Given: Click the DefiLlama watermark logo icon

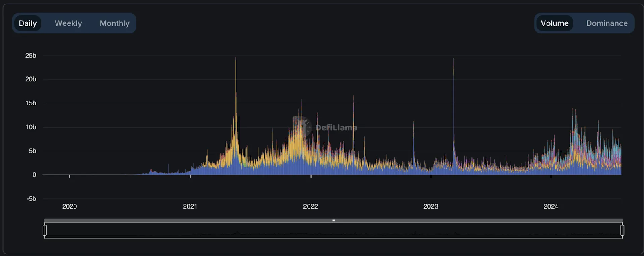Looking at the screenshot, I should tap(301, 127).
